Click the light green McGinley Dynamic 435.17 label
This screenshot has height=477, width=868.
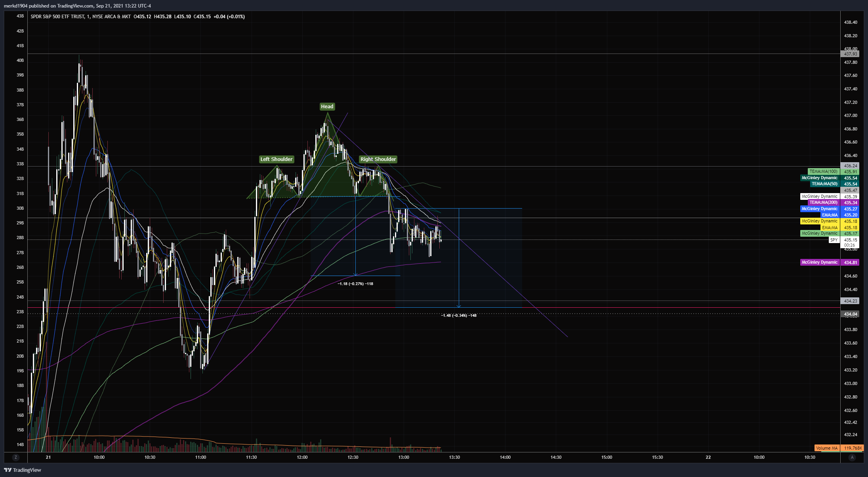[x=820, y=234]
